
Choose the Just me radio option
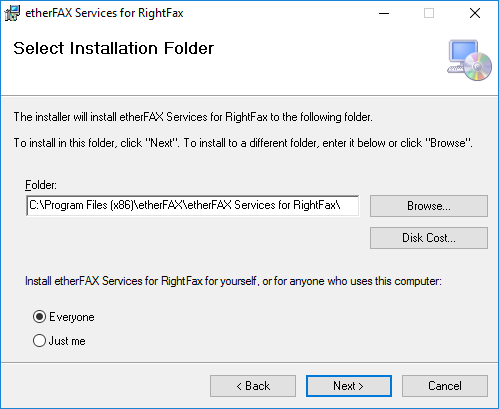39,341
